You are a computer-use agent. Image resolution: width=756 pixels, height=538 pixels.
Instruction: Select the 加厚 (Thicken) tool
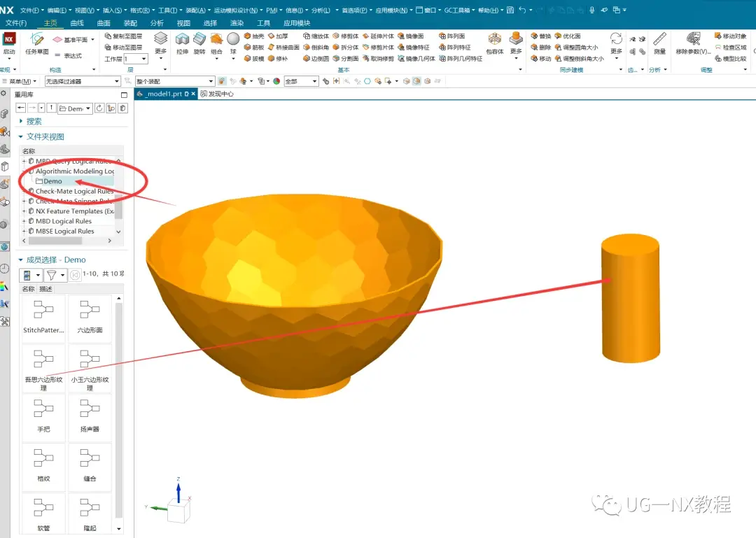pos(278,36)
